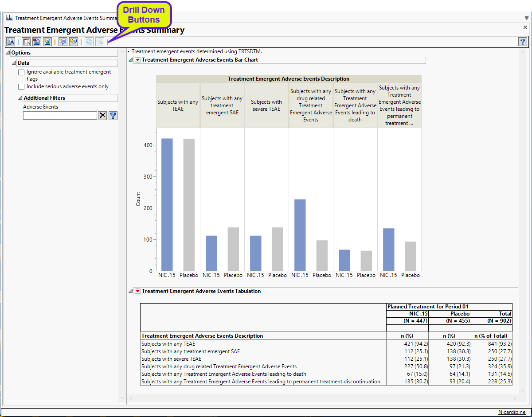Collapse the Treatment Emergent Adverse Events Tabulation section
This screenshot has width=532, height=417.
[130, 291]
